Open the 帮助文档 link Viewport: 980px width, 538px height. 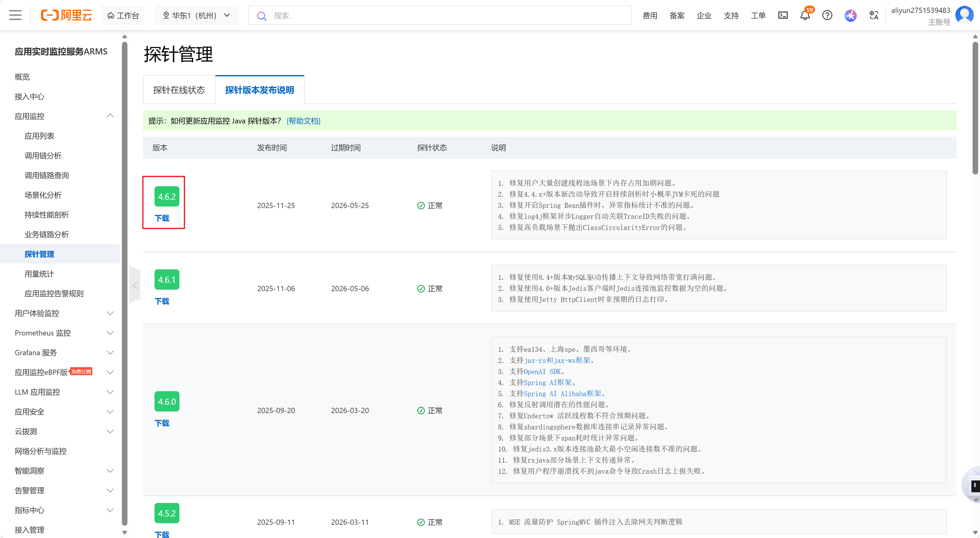[303, 121]
